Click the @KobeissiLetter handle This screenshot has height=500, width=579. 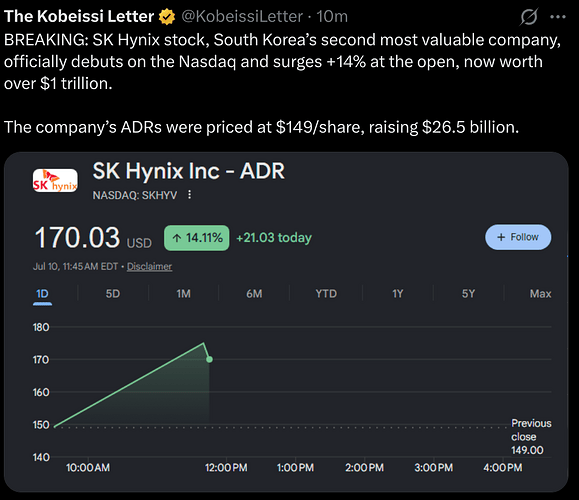tap(242, 17)
